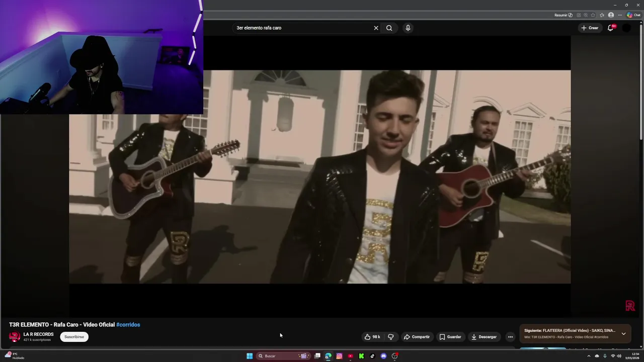Open Edge browser profile icon
This screenshot has width=644, height=362.
[611, 15]
